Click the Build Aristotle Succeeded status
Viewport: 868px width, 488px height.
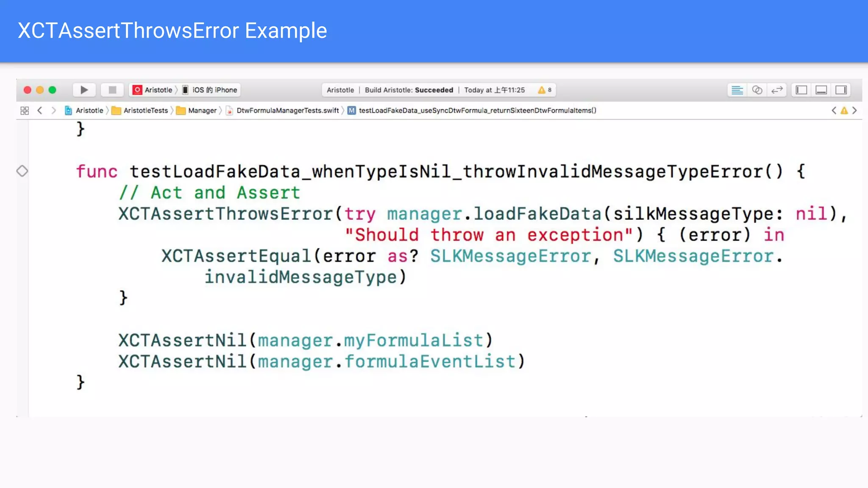(409, 90)
